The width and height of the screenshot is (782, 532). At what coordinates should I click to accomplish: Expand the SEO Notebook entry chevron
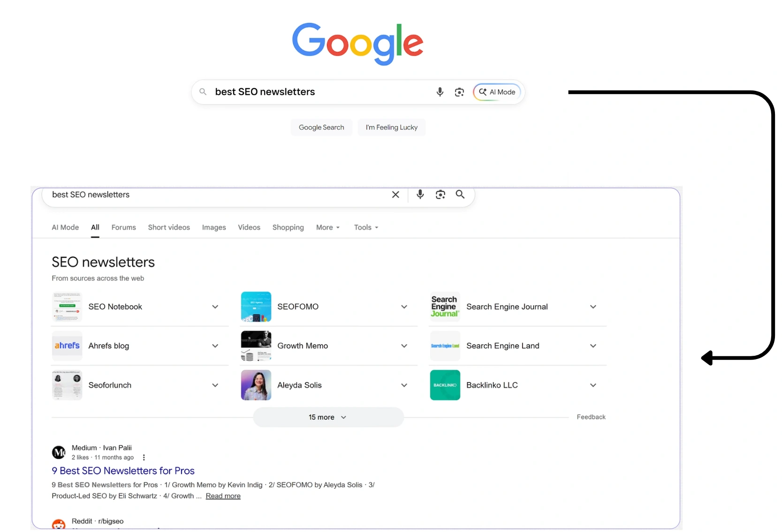pyautogui.click(x=215, y=307)
